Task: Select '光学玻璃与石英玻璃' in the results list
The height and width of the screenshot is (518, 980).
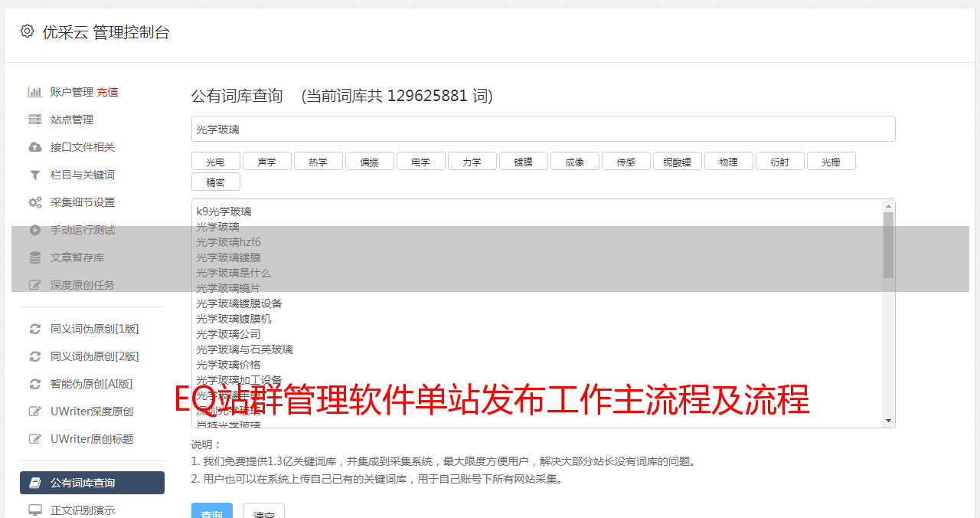Action: (244, 349)
